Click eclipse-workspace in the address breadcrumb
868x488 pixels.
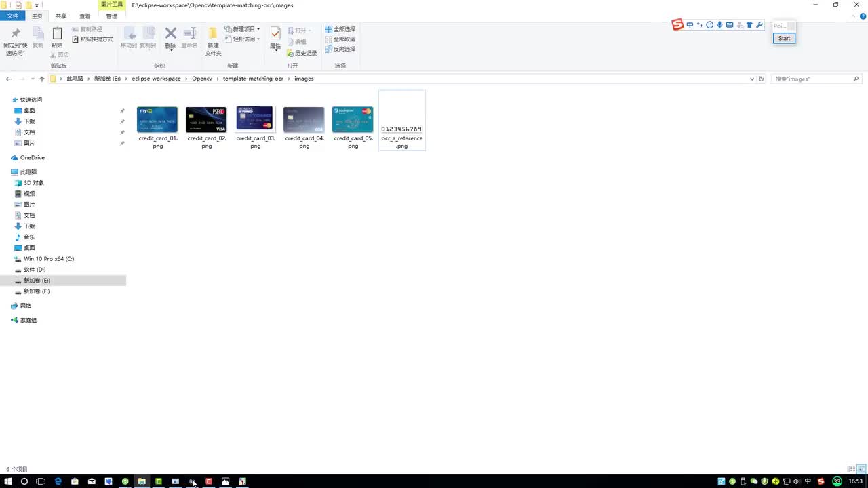click(x=157, y=79)
